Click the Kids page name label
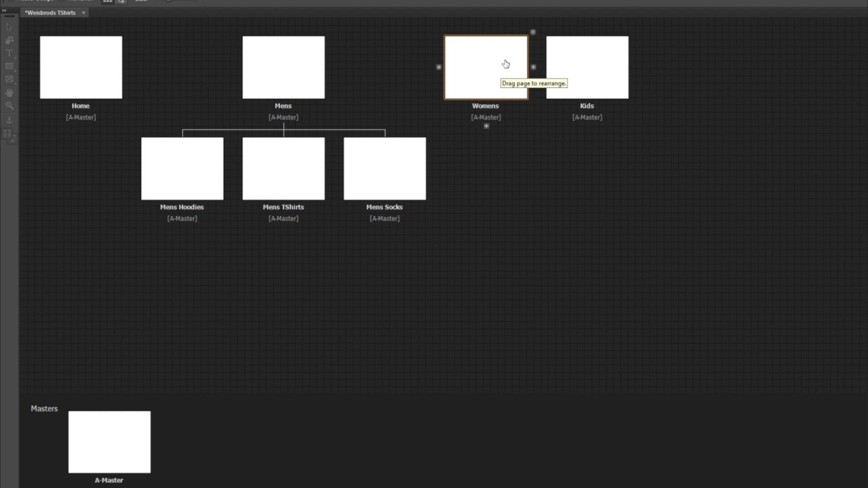The height and width of the screenshot is (488, 868). [587, 106]
